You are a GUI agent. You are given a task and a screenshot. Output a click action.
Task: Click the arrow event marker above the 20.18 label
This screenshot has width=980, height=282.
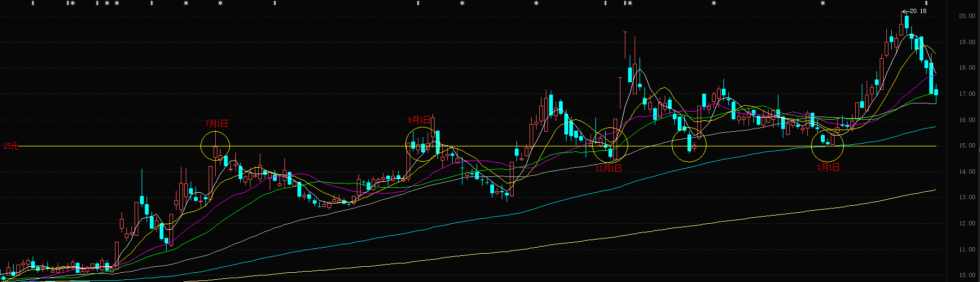click(926, 3)
